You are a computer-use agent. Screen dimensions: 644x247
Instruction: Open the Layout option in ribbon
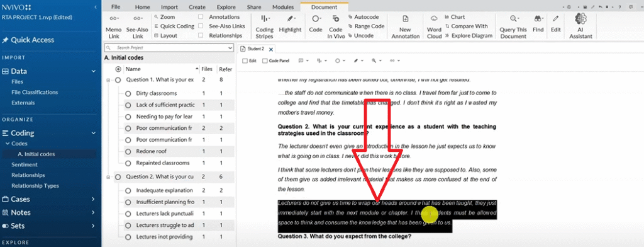pos(165,35)
